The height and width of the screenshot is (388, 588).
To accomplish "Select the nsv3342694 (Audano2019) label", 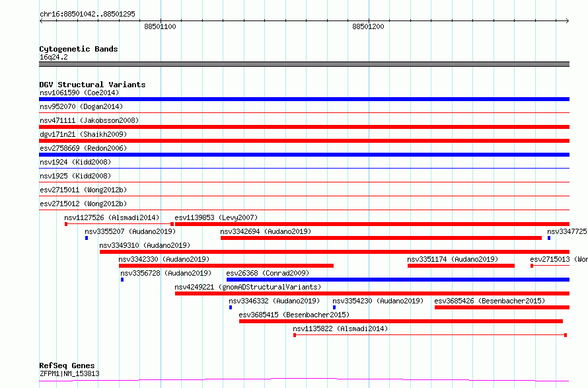I will 266,231.
